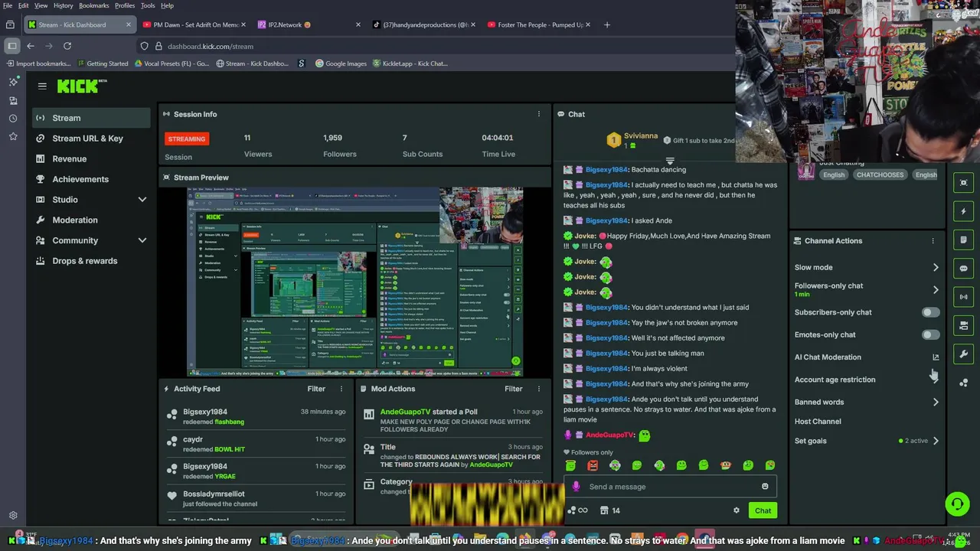
Task: Click Host Channel action
Action: 818,422
